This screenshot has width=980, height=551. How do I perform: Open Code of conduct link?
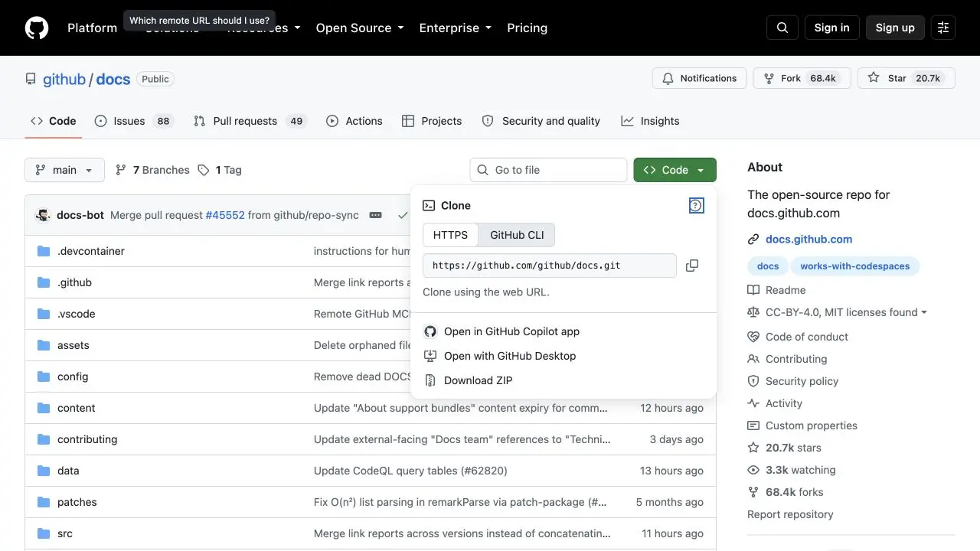806,337
